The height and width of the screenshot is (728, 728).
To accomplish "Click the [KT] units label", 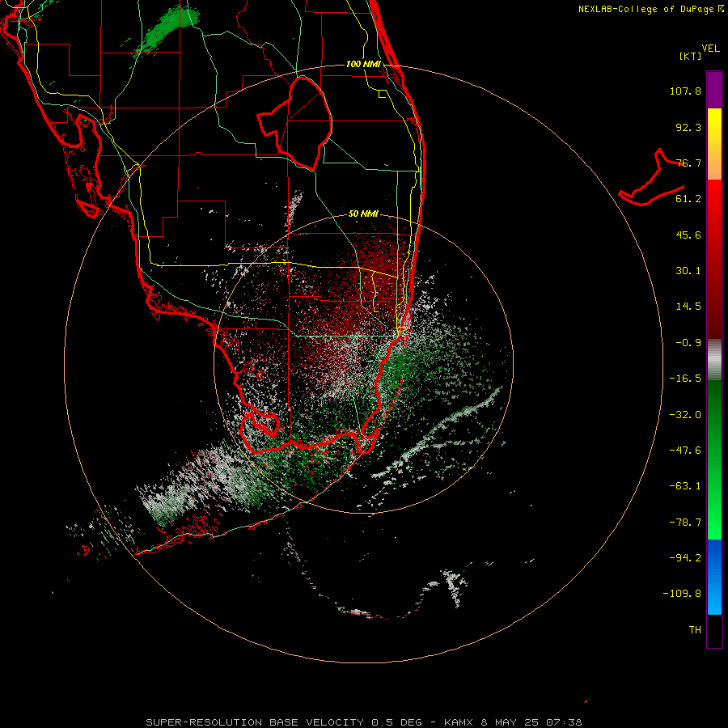I will click(691, 56).
